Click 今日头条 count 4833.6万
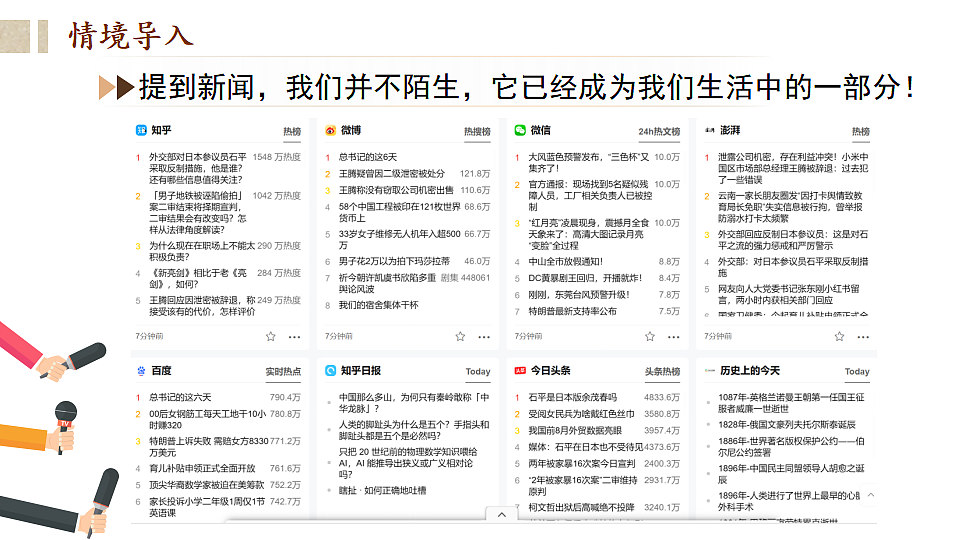The width and height of the screenshot is (960, 540). point(662,397)
